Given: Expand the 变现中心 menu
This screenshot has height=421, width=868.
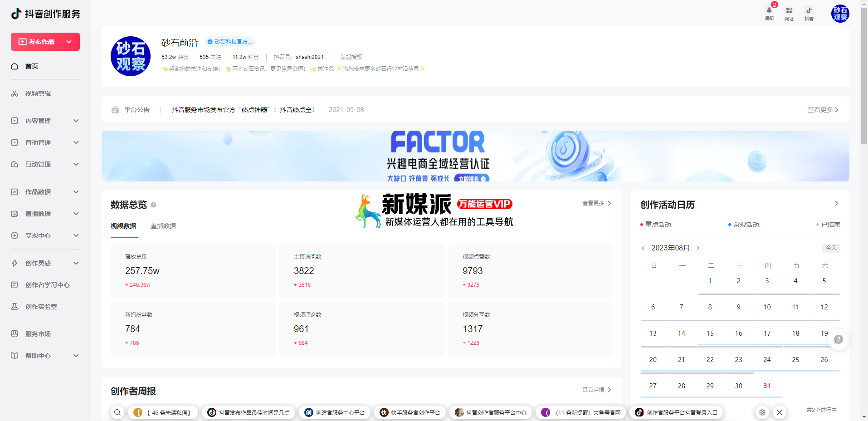Looking at the screenshot, I should [76, 235].
